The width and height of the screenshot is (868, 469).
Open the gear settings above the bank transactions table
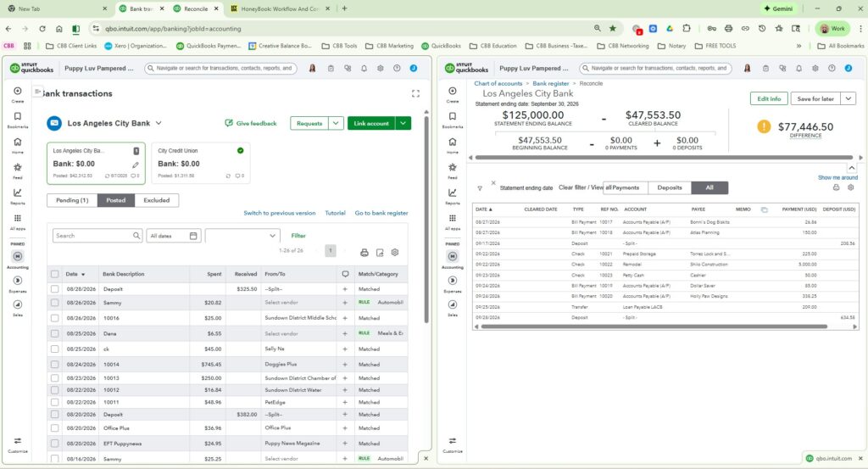click(394, 252)
